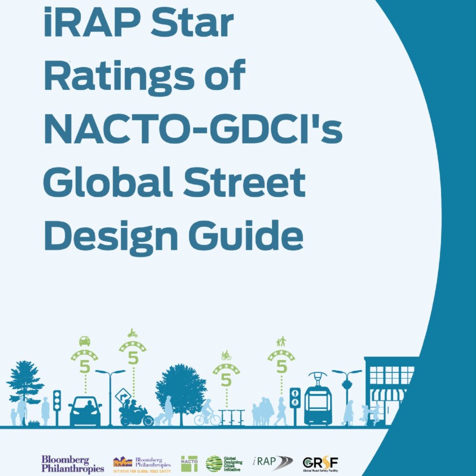Click the right-turn road sign
This screenshot has height=476, width=476.
(123, 396)
